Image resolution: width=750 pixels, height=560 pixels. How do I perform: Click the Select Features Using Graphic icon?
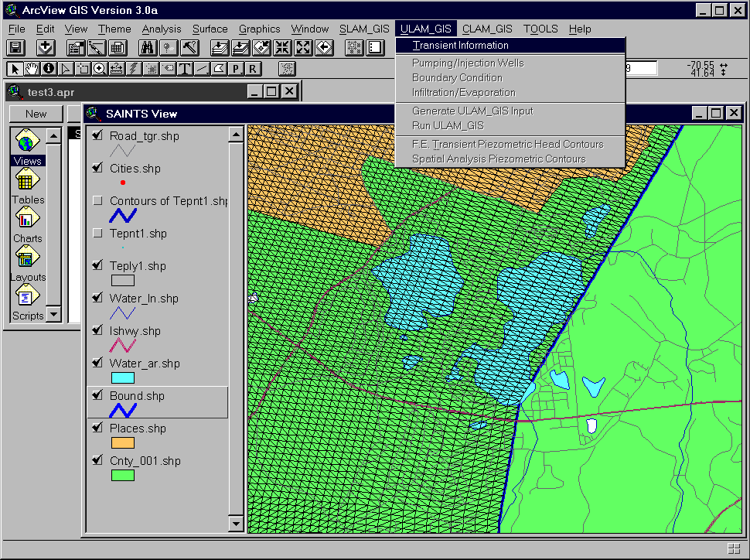[x=354, y=47]
